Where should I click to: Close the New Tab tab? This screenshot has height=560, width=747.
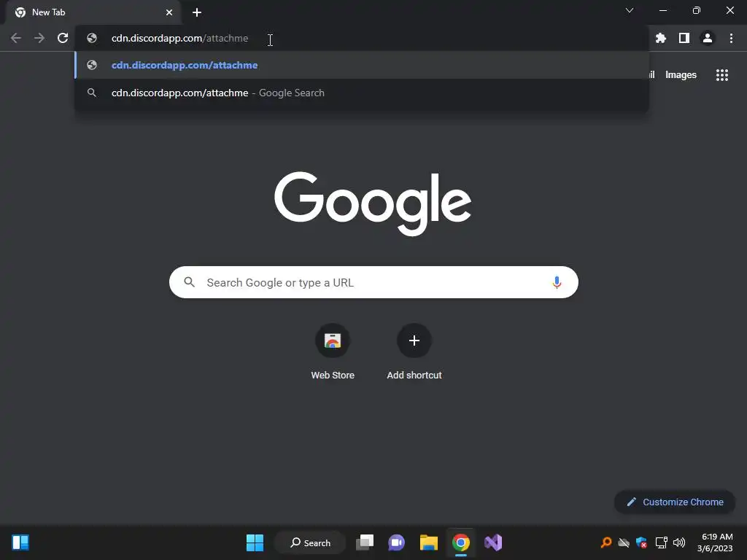coord(169,12)
